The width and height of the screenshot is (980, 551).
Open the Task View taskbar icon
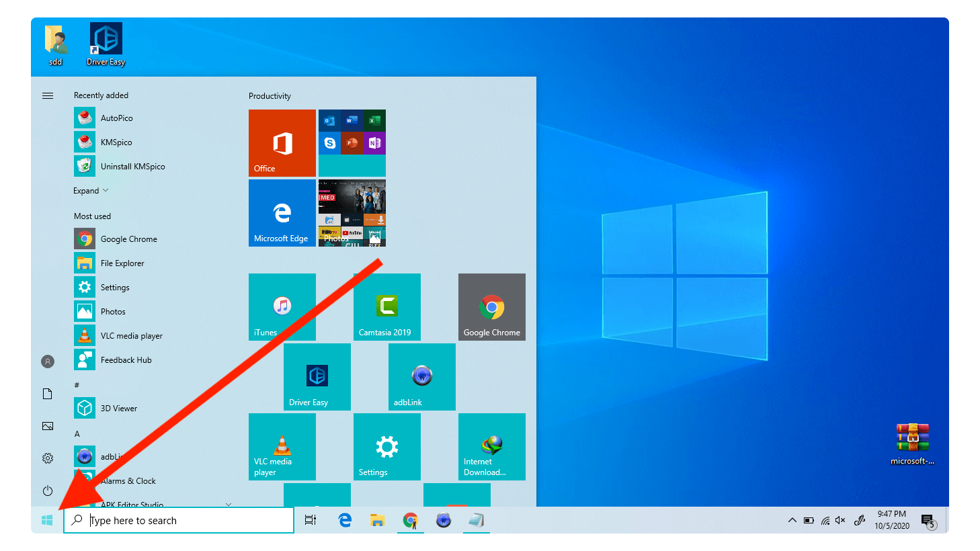311,520
